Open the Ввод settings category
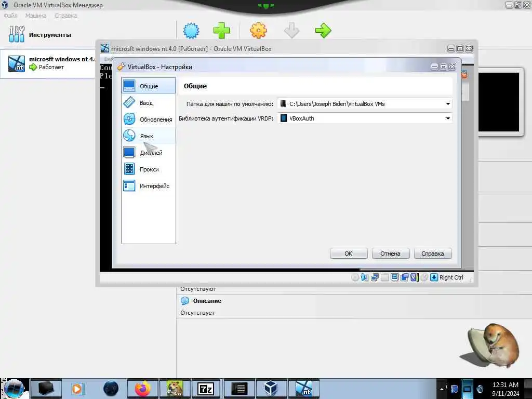 point(148,103)
